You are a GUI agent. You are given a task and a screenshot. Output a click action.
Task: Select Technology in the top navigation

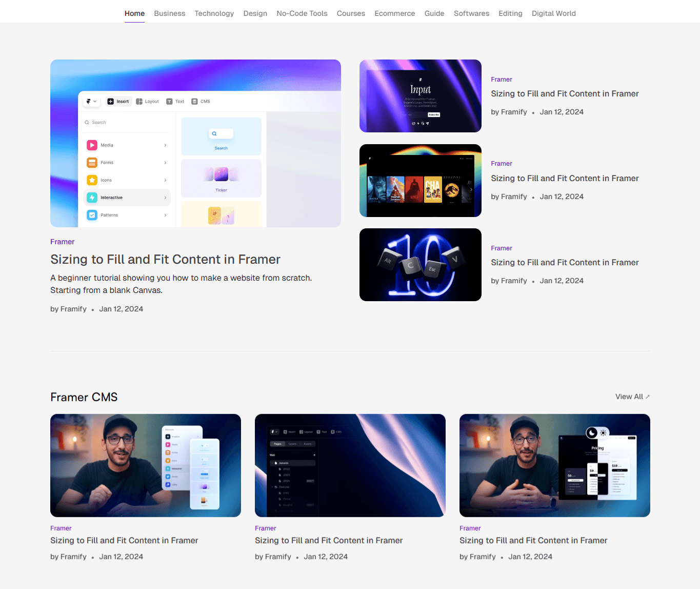[214, 13]
